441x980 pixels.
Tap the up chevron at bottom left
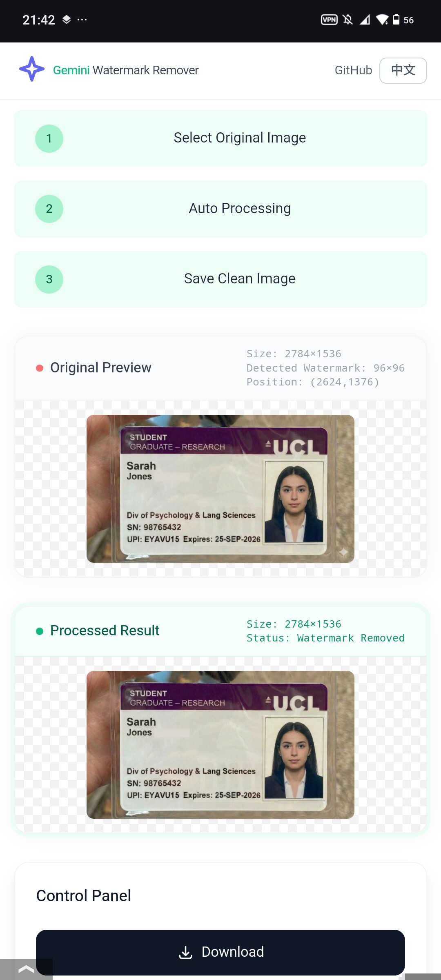click(x=26, y=969)
